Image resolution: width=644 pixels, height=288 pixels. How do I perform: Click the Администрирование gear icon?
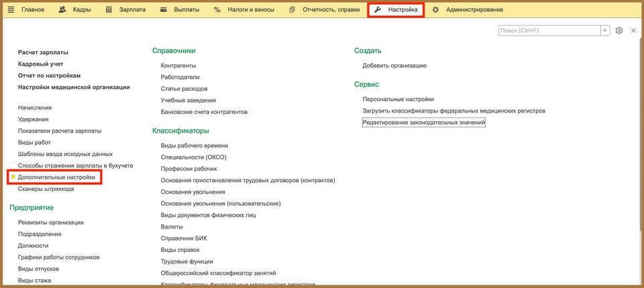point(436,9)
